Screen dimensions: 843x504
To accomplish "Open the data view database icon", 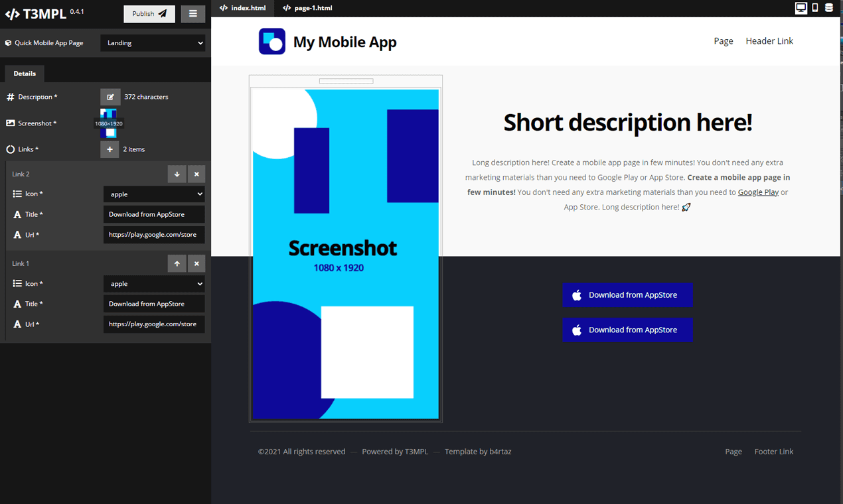I will [x=829, y=8].
